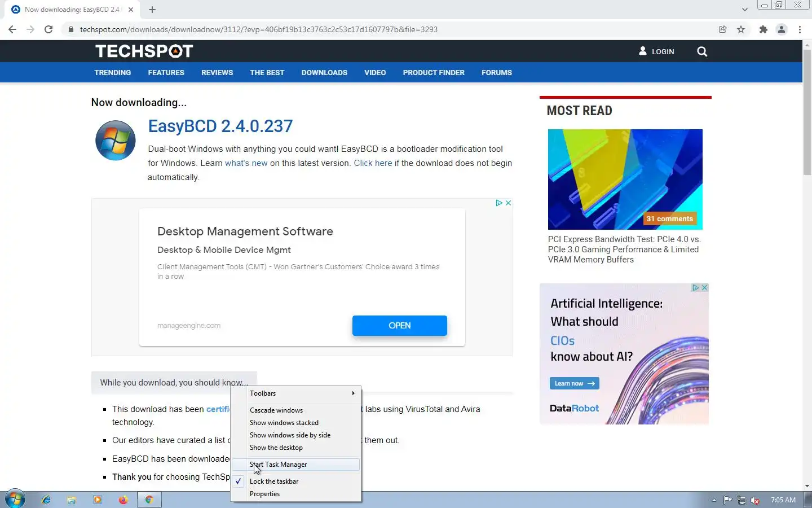This screenshot has width=812, height=508.
Task: Open Chrome extensions puzzle icon
Action: (x=764, y=29)
